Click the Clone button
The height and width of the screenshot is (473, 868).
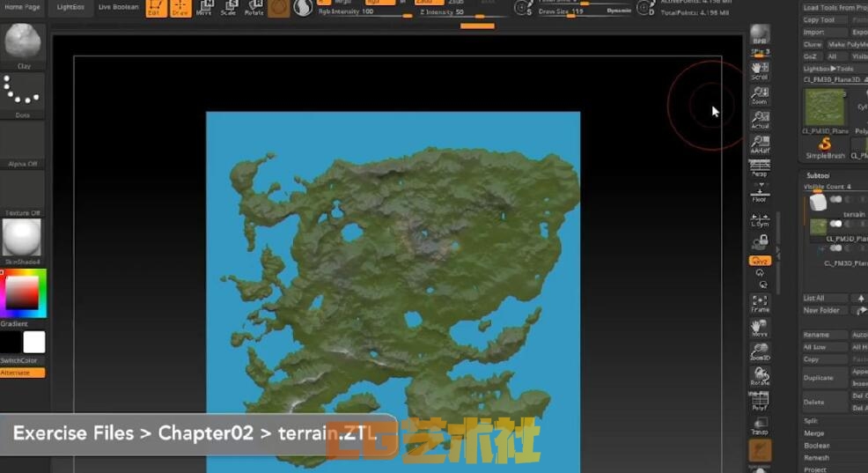(813, 44)
